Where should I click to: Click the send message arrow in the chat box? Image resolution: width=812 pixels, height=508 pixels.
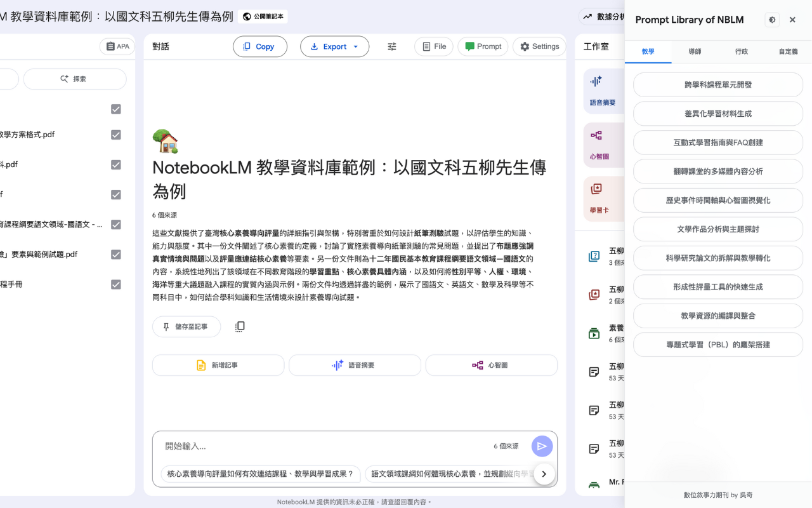(x=542, y=446)
